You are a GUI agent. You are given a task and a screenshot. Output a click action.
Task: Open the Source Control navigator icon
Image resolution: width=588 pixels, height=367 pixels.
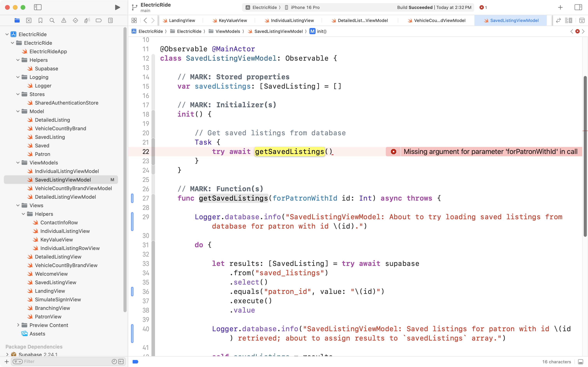(29, 20)
